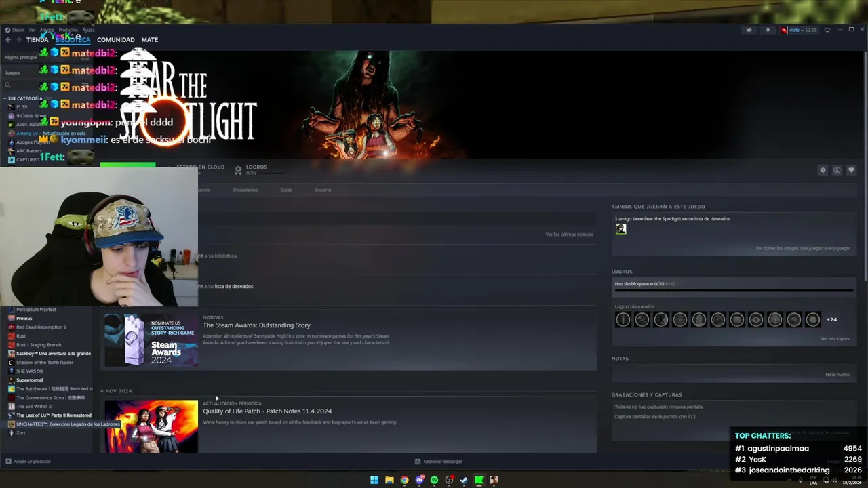Click lista de deseados link
Viewport: 868px width, 488px height.
pos(234,287)
